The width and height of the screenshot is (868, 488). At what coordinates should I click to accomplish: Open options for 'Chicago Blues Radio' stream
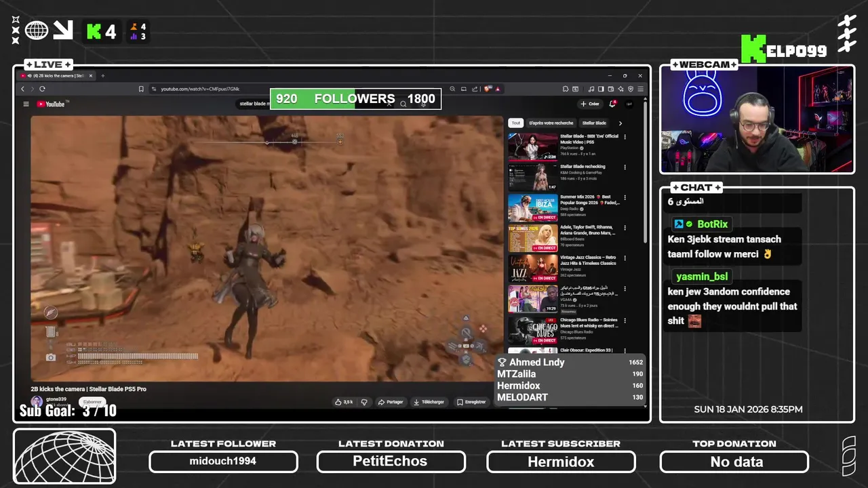(x=625, y=320)
